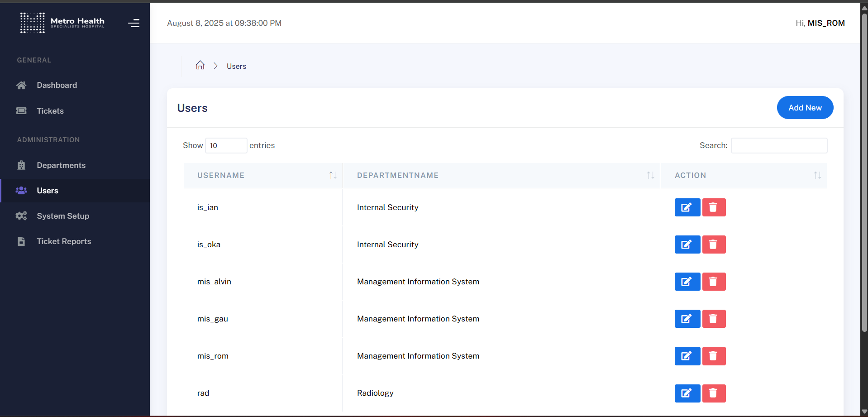Open edit for mis_rom user
This screenshot has width=868, height=417.
click(x=687, y=356)
